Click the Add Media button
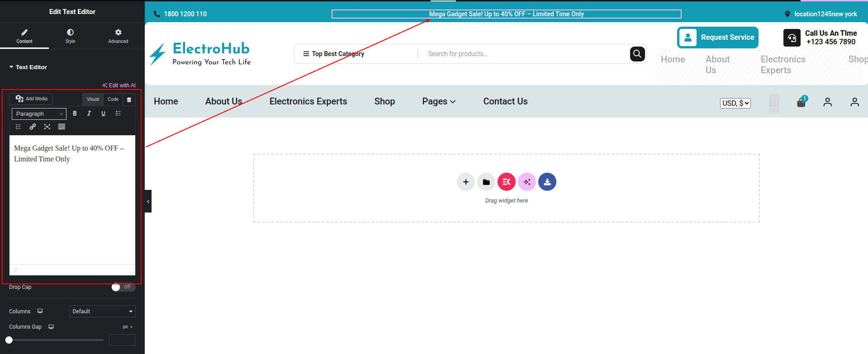The height and width of the screenshot is (354, 868). click(x=31, y=99)
